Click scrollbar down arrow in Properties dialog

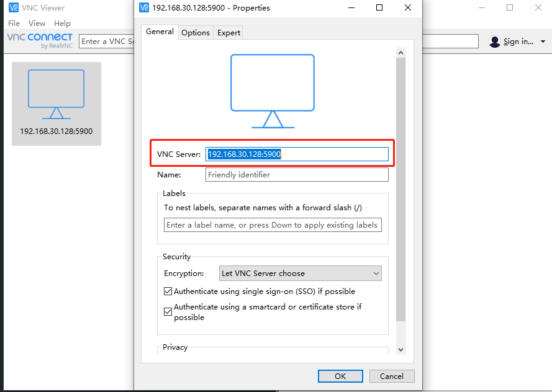[x=400, y=350]
